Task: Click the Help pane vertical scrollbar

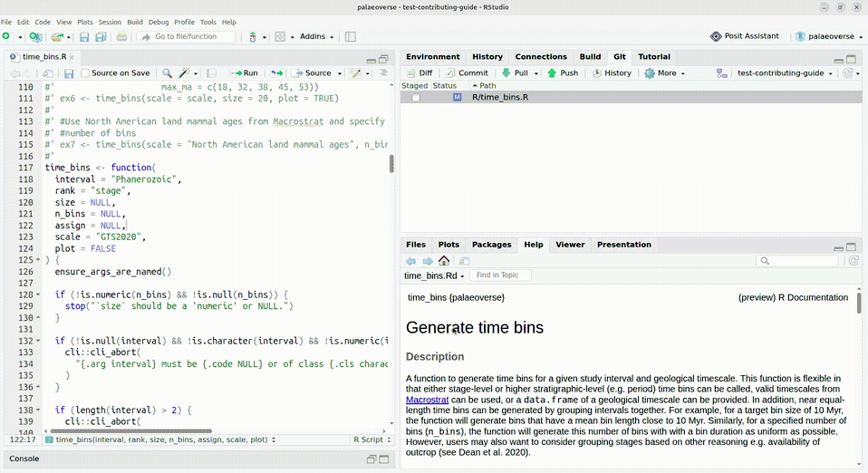Action: [x=859, y=304]
